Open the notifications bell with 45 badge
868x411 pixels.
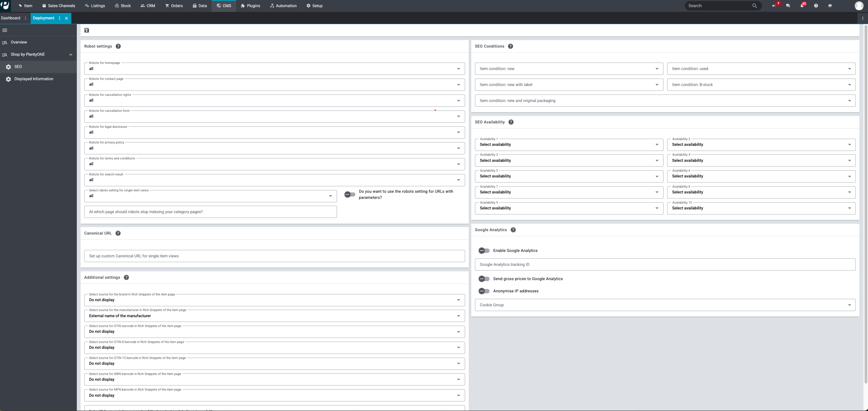coord(802,6)
